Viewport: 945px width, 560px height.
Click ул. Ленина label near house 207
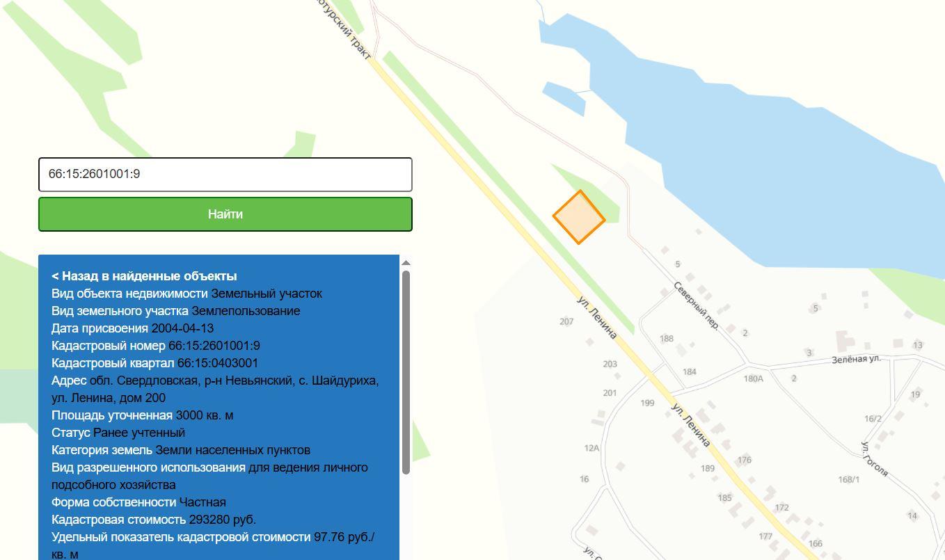pos(597,317)
